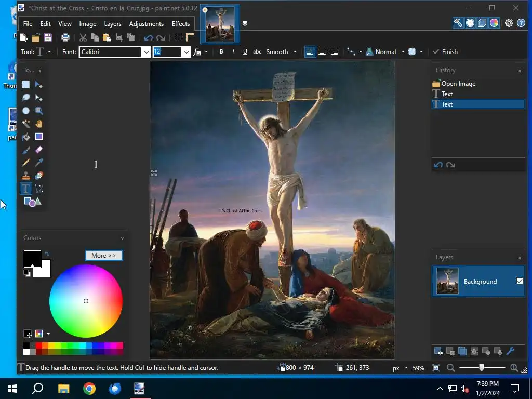Select the Paint Bucket tool

tap(26, 137)
